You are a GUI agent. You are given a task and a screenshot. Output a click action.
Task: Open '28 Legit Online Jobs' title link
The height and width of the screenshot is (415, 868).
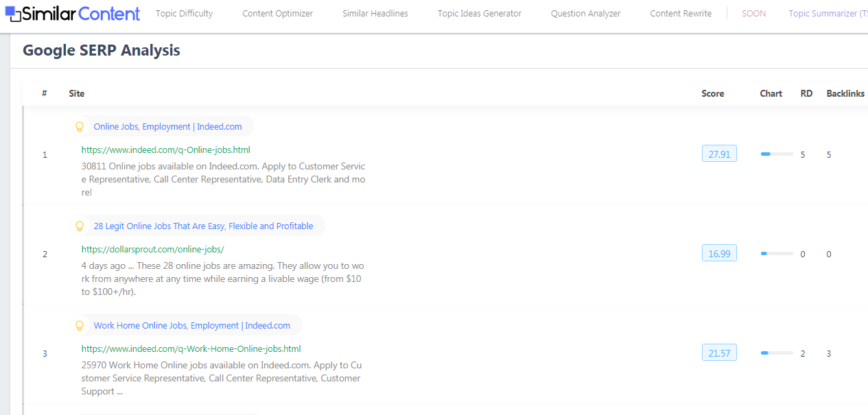(204, 226)
